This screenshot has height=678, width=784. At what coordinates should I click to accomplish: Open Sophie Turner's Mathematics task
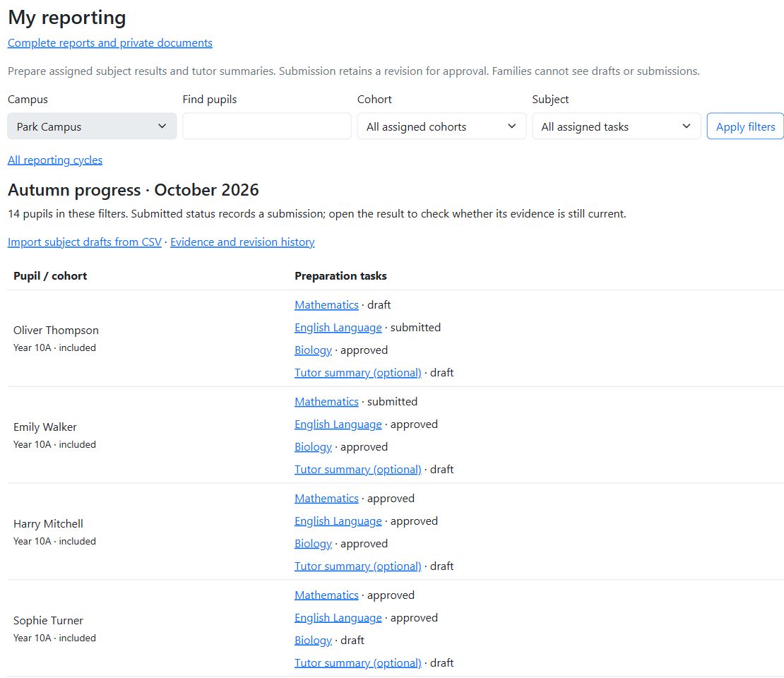click(326, 595)
